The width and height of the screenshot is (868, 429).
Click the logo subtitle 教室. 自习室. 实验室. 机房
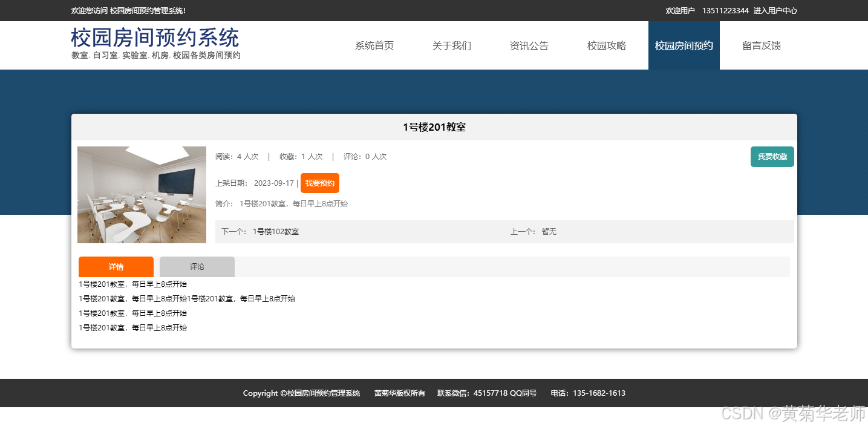click(155, 56)
